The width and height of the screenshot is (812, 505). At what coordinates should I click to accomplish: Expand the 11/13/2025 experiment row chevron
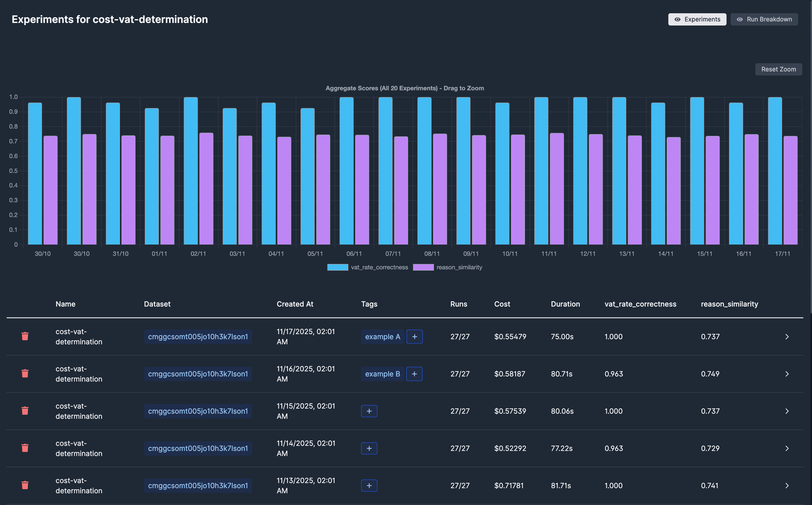[x=787, y=486]
